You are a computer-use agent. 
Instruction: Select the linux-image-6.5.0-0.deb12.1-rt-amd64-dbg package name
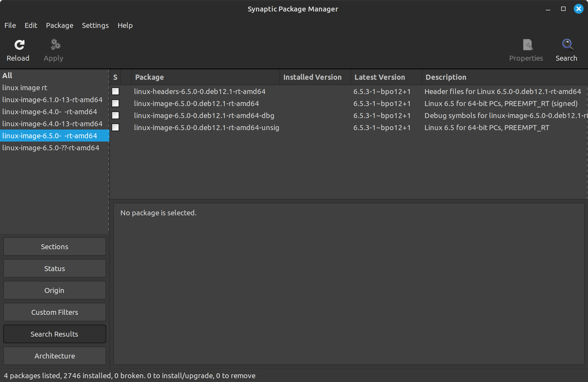204,116
